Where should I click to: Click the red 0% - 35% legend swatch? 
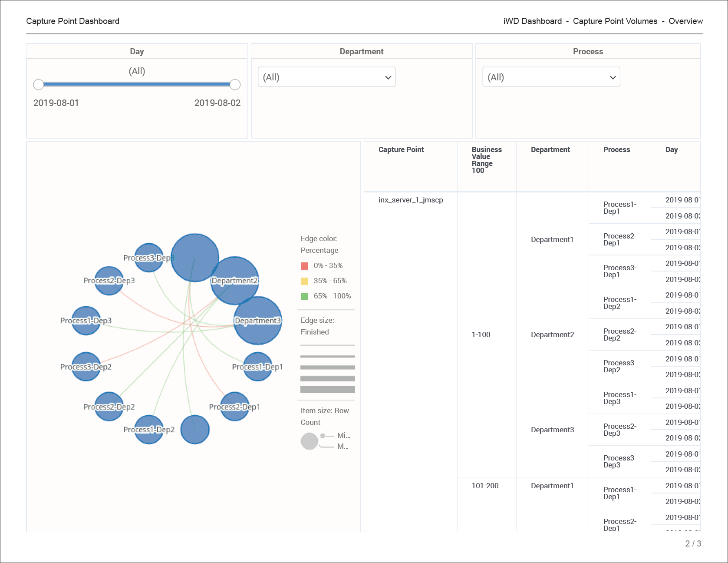click(305, 266)
